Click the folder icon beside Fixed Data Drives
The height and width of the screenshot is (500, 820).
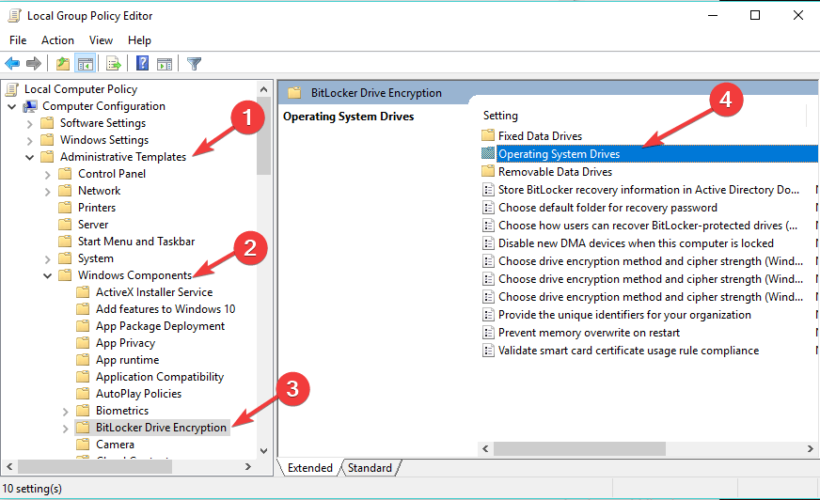coord(488,135)
